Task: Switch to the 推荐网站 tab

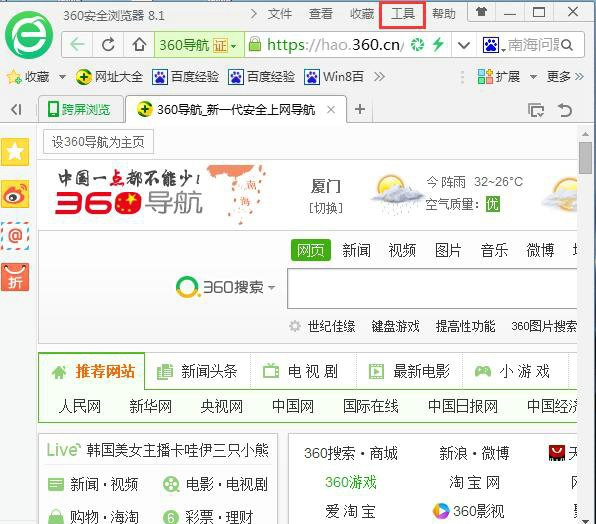Action: pos(92,371)
